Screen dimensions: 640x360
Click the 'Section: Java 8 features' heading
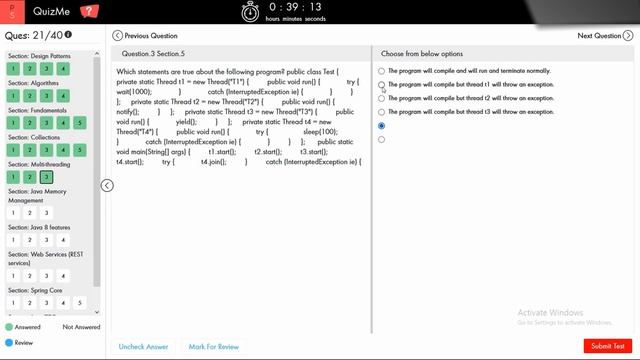pyautogui.click(x=39, y=227)
